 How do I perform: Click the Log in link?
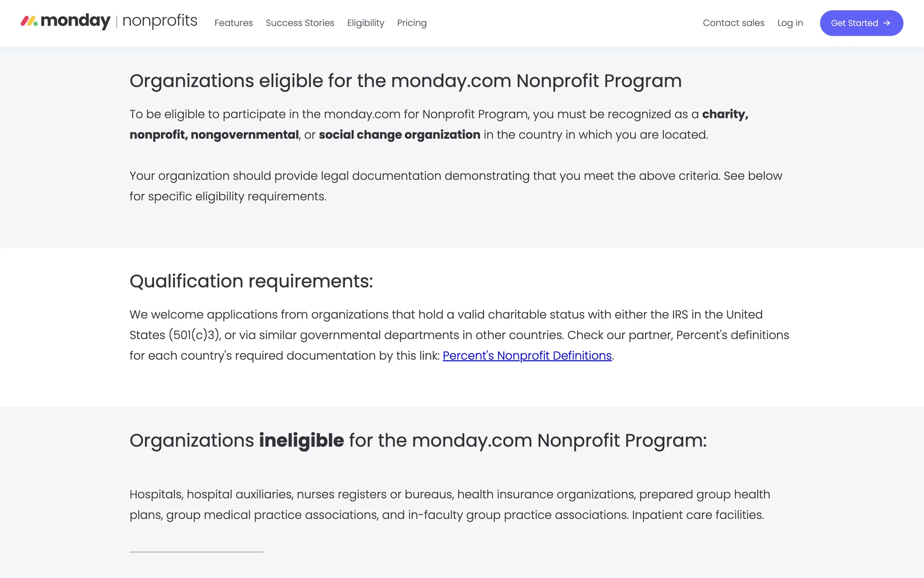click(790, 23)
